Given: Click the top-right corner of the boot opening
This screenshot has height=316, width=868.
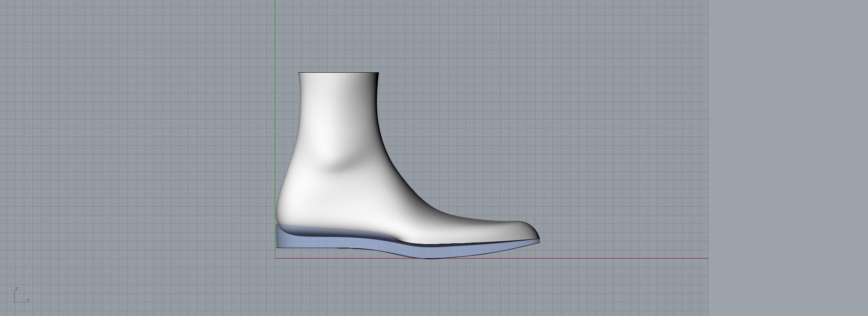Looking at the screenshot, I should point(378,73).
